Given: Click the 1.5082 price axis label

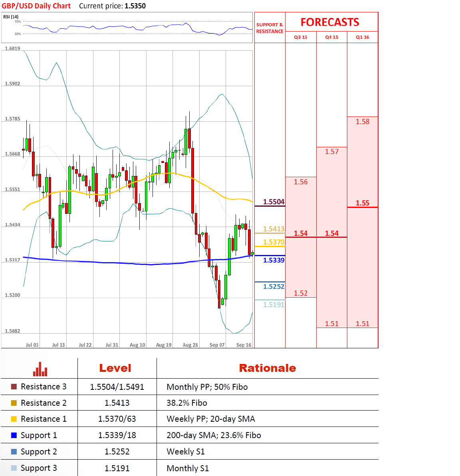Looking at the screenshot, I should tap(12, 331).
